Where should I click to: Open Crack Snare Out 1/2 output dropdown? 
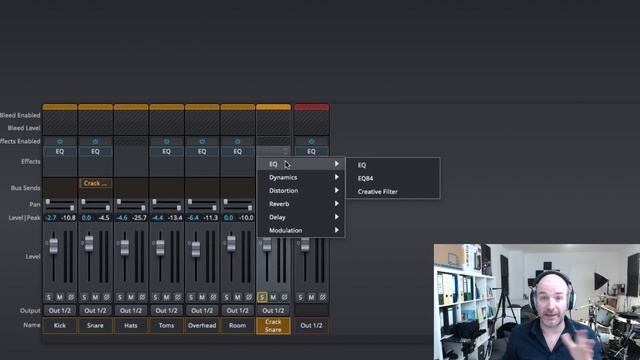273,311
